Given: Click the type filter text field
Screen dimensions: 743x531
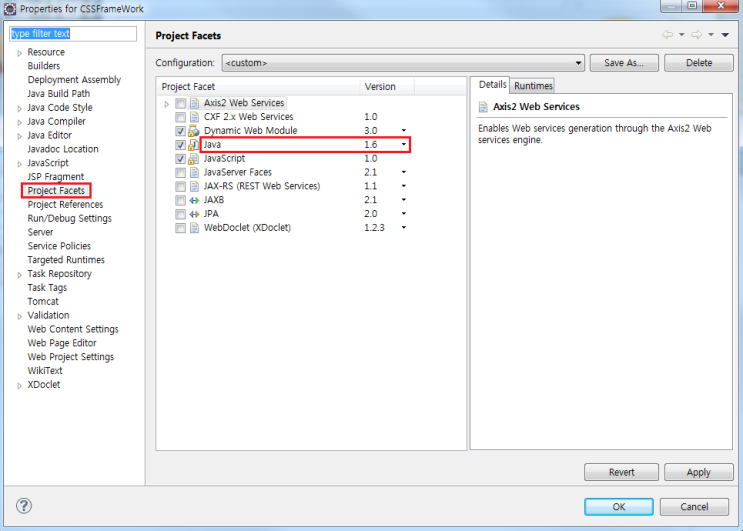Looking at the screenshot, I should pyautogui.click(x=73, y=34).
